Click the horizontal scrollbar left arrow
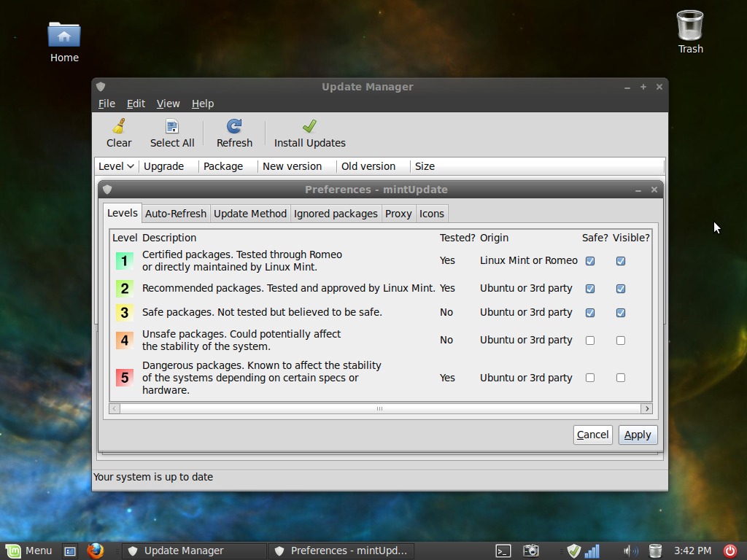 tap(115, 408)
